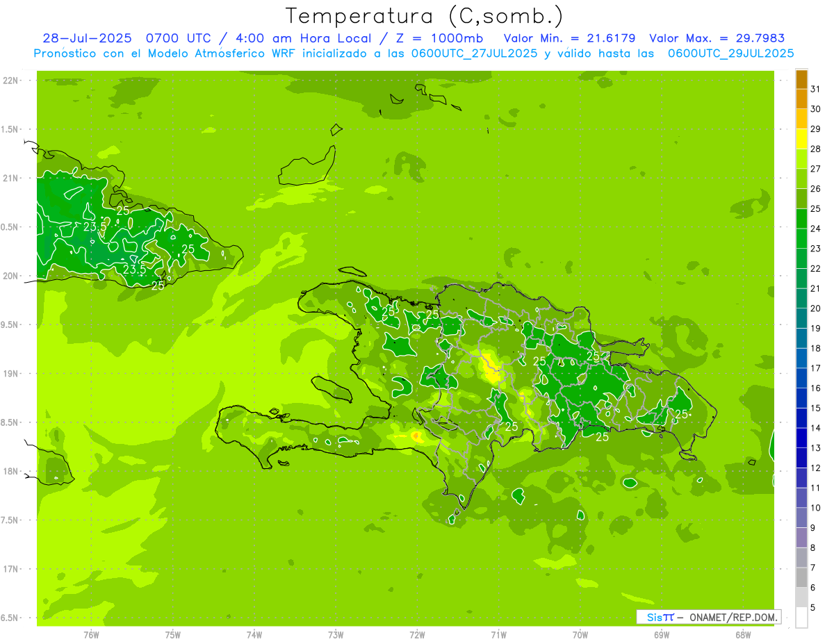Pick the topmost dark-orange swatch above 31
Viewport: 834px width, 644px height.
coord(801,79)
